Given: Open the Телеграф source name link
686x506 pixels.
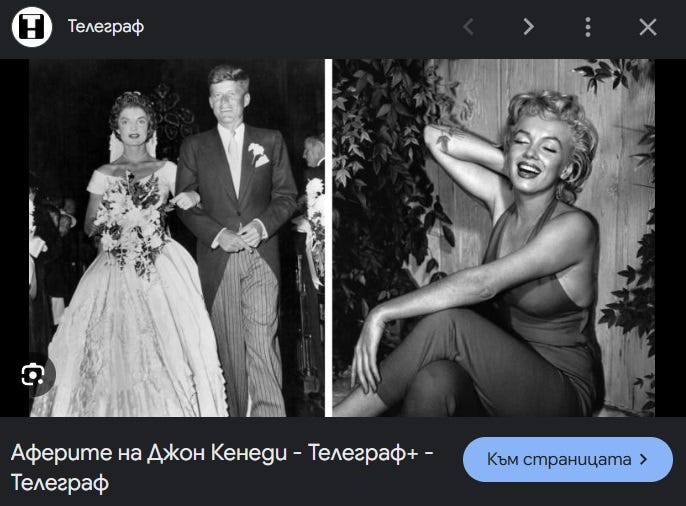Looking at the screenshot, I should 105,27.
